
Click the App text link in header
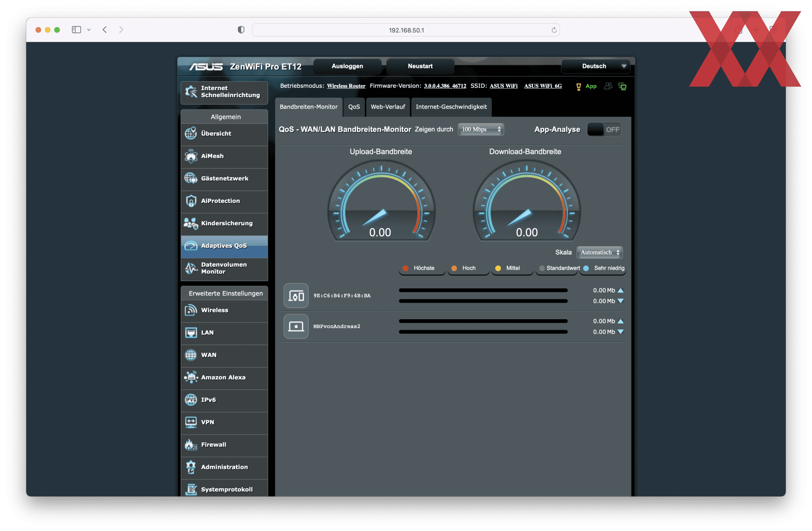(591, 86)
